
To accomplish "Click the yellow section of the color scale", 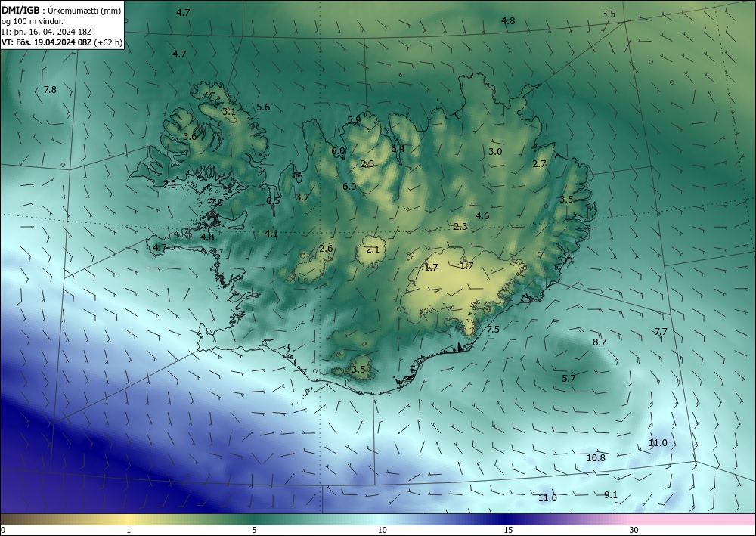I will pos(126,519).
